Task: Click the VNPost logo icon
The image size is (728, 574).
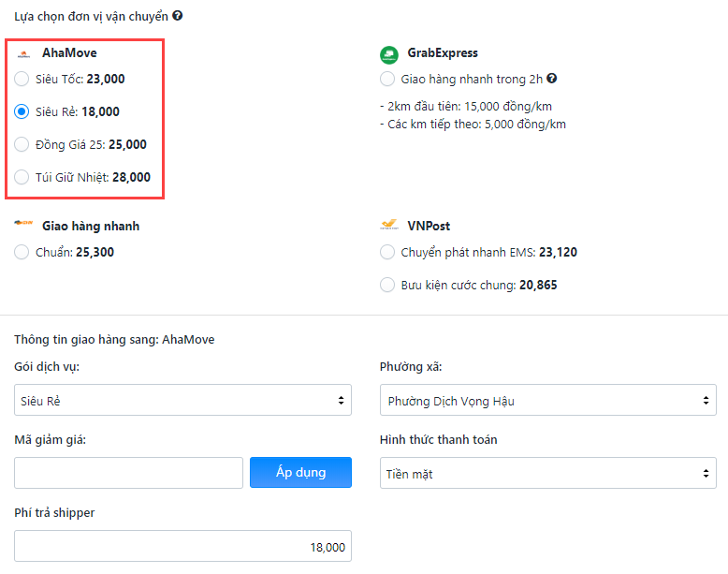Action: click(389, 225)
